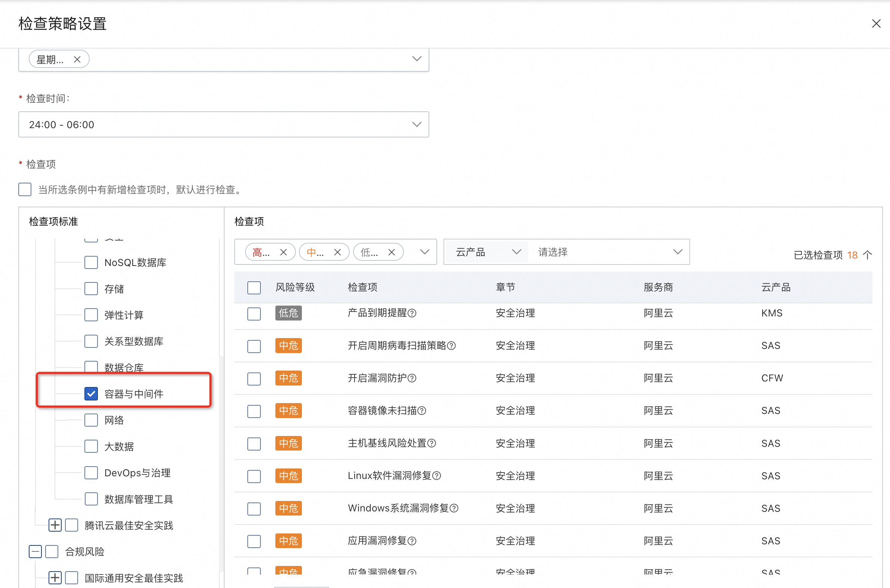This screenshot has width=890, height=588.
Task: Check the NoSQL数据库 checkbox
Action: click(91, 263)
